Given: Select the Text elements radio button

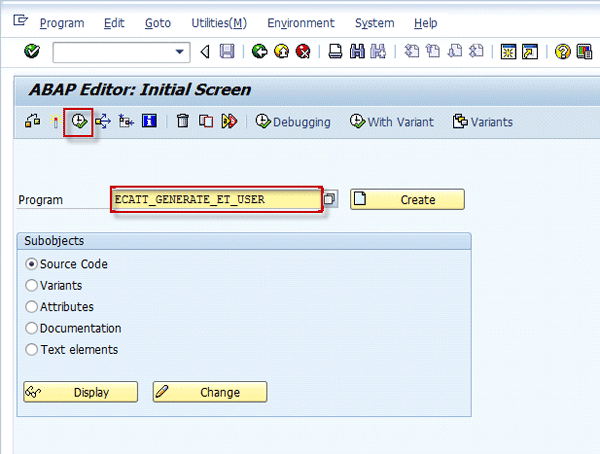Looking at the screenshot, I should [x=31, y=349].
